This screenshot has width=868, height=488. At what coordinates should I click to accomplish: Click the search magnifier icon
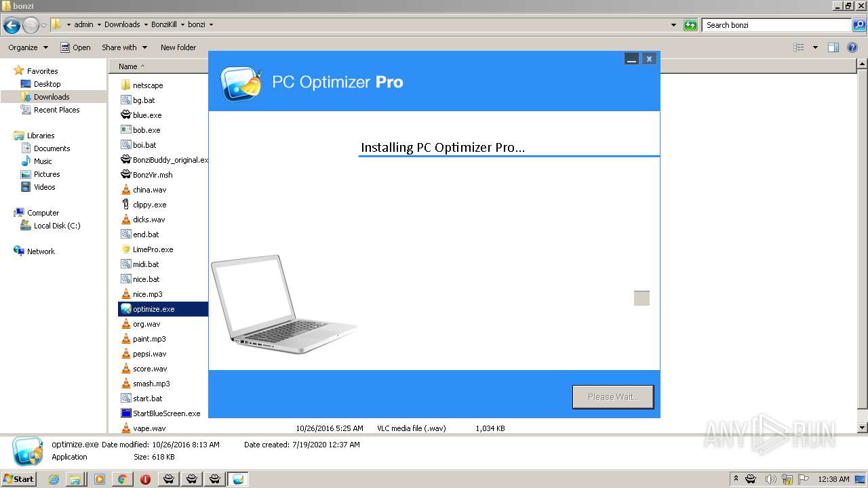pyautogui.click(x=859, y=25)
